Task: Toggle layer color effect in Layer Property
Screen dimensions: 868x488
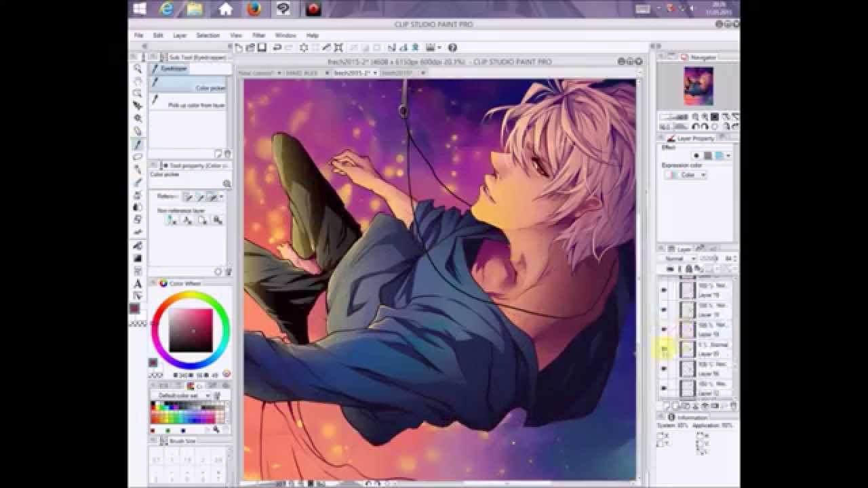Action: [718, 156]
